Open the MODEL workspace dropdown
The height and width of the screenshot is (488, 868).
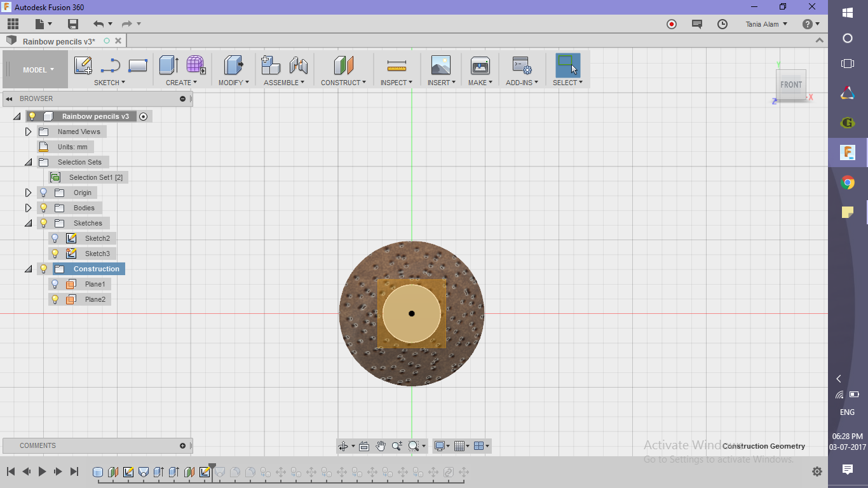(x=38, y=70)
